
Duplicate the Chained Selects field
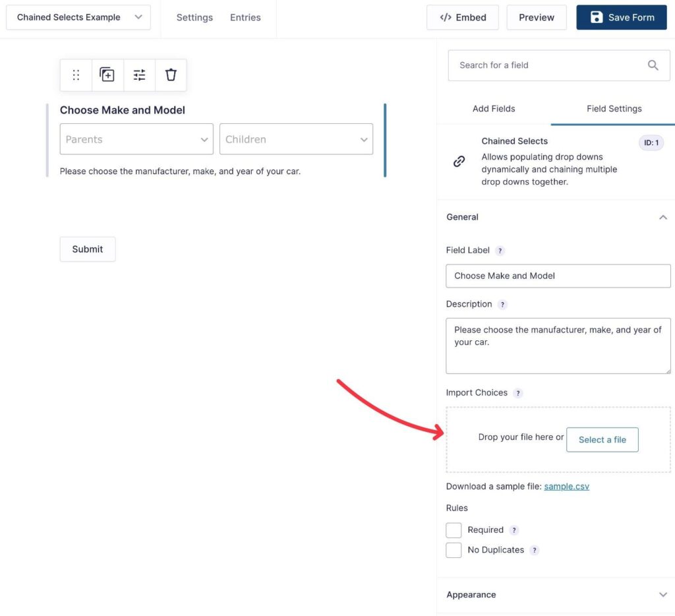107,75
